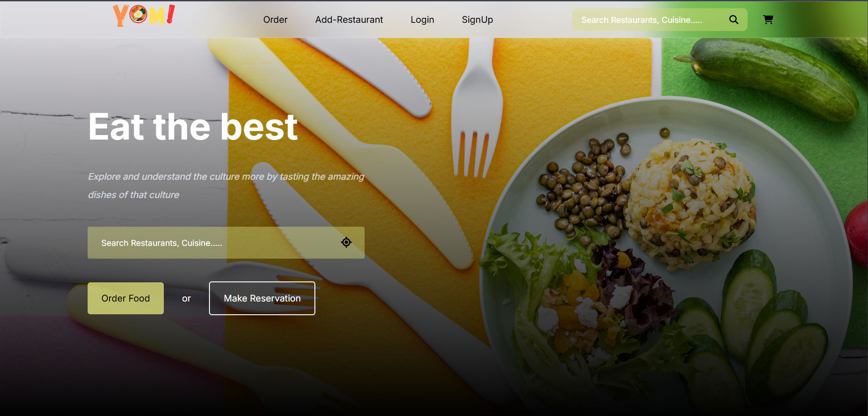868x416 pixels.
Task: Open the SignUp link
Action: pos(477,20)
